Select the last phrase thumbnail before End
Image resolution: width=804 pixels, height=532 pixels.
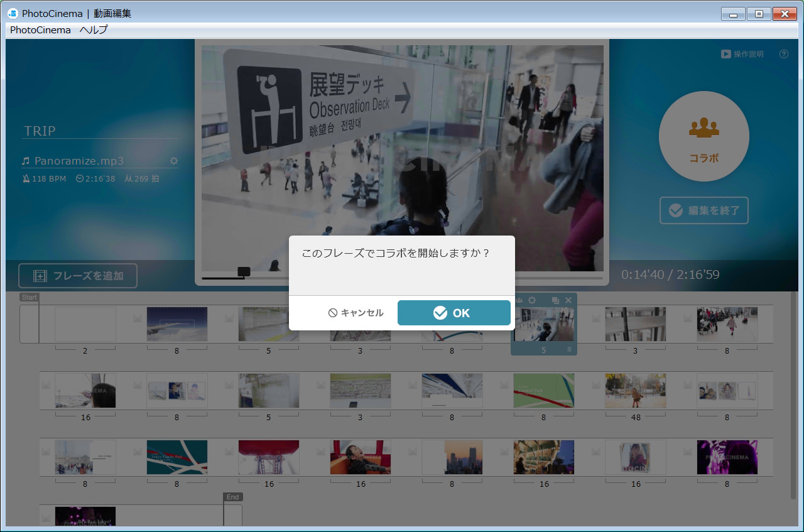point(85,516)
